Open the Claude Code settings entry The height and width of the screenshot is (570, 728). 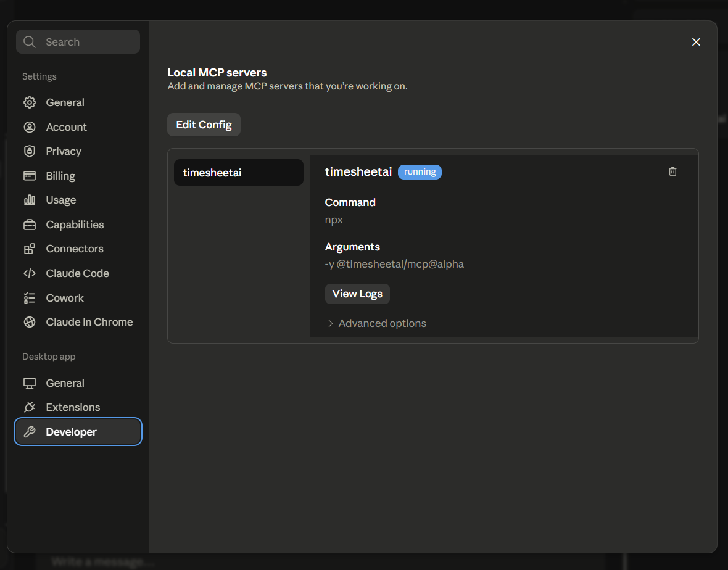click(x=78, y=273)
